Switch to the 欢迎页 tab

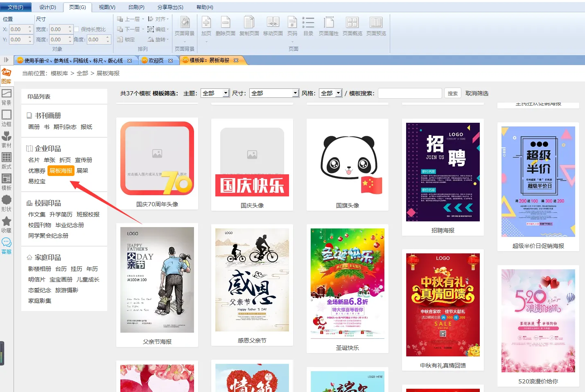pyautogui.click(x=156, y=61)
